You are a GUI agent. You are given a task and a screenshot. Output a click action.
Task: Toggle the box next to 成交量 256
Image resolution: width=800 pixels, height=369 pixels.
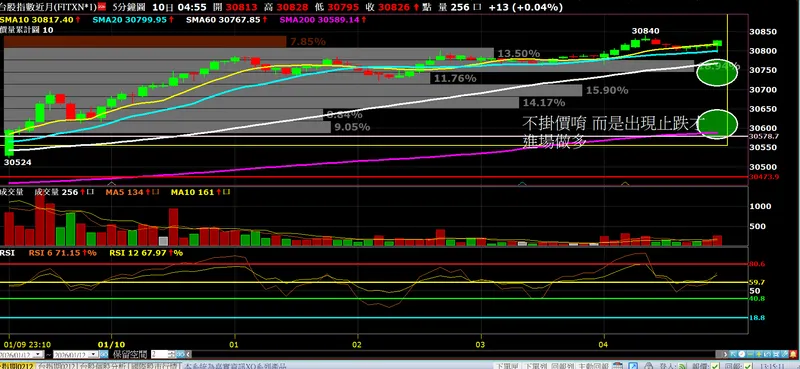point(91,192)
